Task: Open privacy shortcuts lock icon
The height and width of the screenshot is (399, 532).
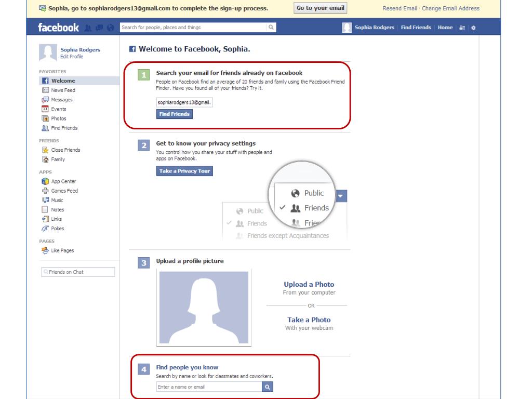Action: (x=462, y=28)
